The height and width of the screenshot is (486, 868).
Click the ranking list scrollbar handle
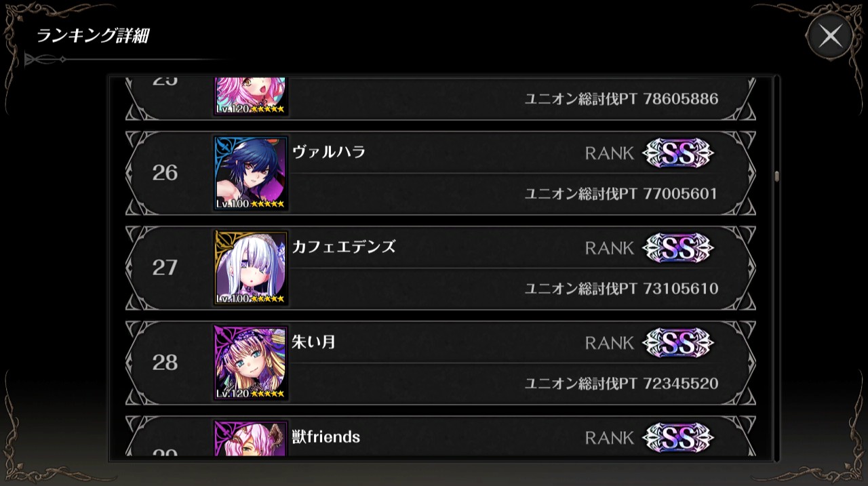point(776,176)
